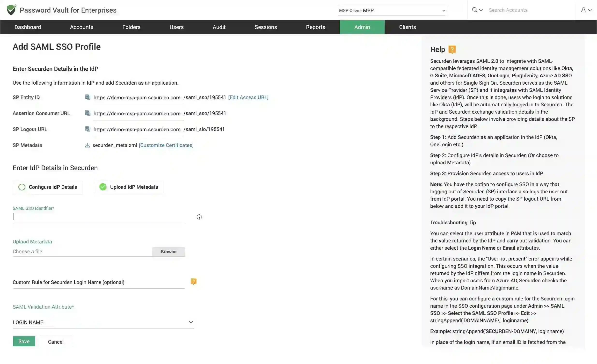Click Edit Access URL link
This screenshot has height=364, width=597.
[x=249, y=98]
